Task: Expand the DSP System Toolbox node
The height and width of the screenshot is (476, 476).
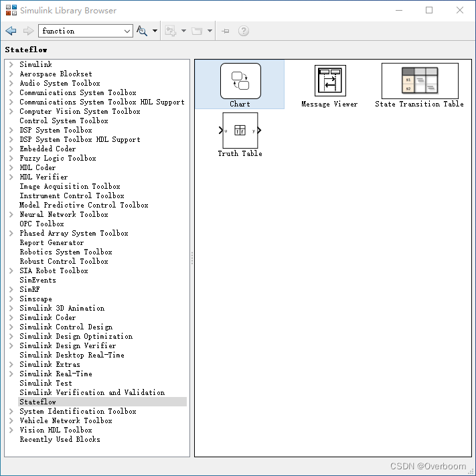Action: click(x=11, y=131)
